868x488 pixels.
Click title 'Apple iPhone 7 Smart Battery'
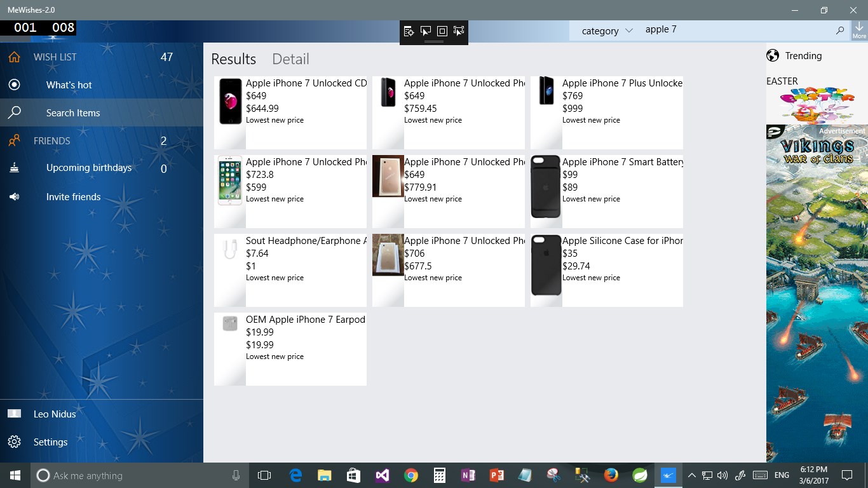tap(623, 161)
